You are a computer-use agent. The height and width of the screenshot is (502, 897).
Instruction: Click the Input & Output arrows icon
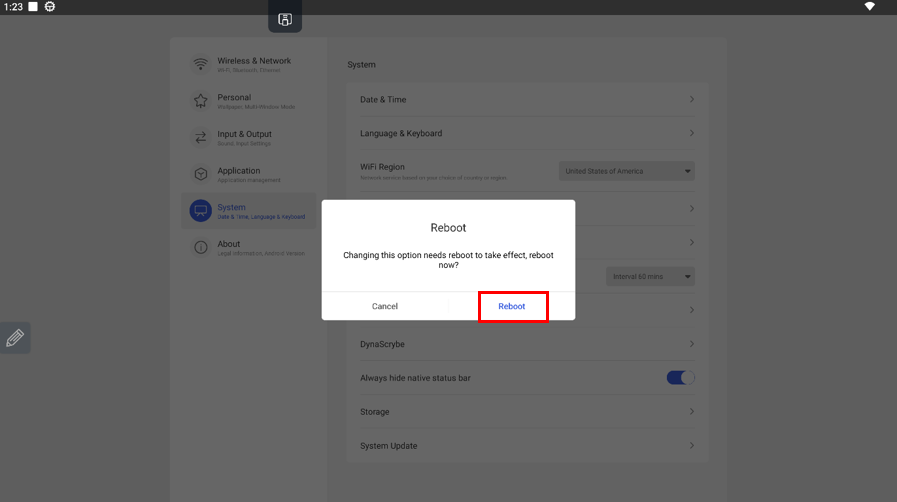tap(200, 138)
